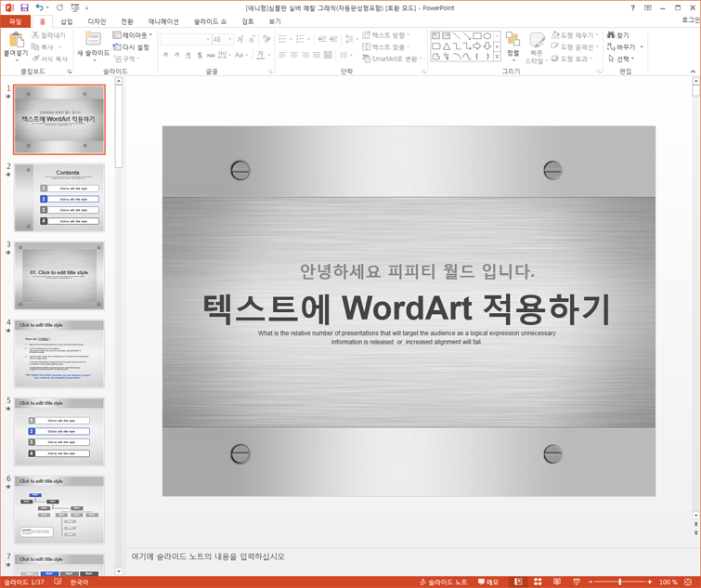Open the font color picker
Screen dimensions: 701x588
264,55
